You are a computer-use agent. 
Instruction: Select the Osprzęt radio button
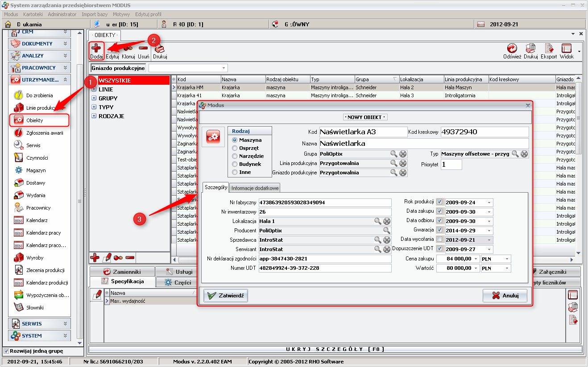pos(235,148)
